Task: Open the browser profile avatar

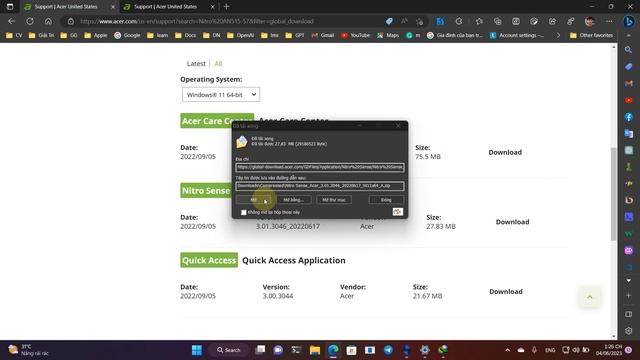Action: tap(589, 21)
